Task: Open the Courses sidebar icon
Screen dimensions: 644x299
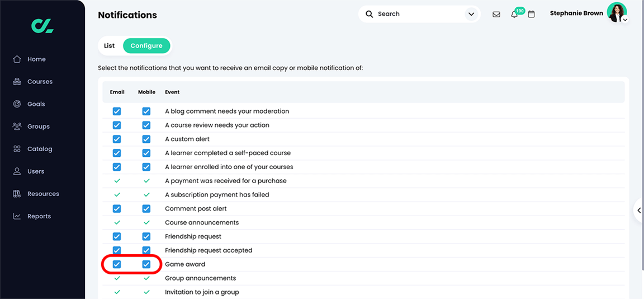Action: (17, 82)
